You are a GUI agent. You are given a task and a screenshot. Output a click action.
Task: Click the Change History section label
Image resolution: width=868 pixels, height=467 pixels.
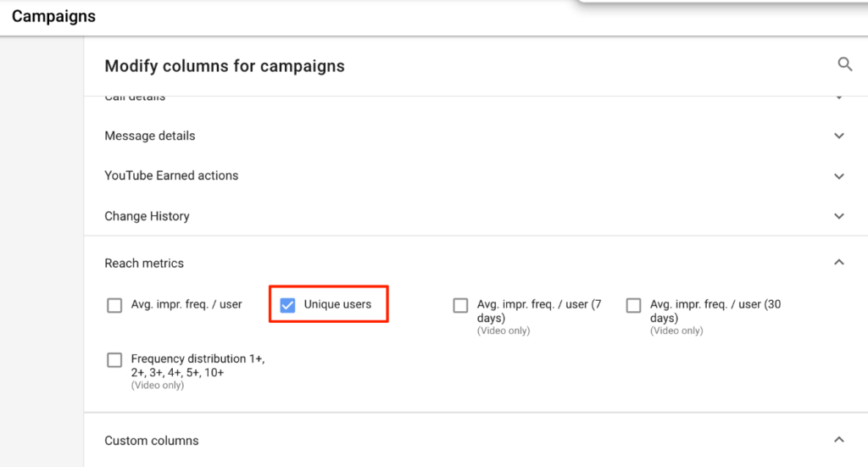pyautogui.click(x=147, y=216)
